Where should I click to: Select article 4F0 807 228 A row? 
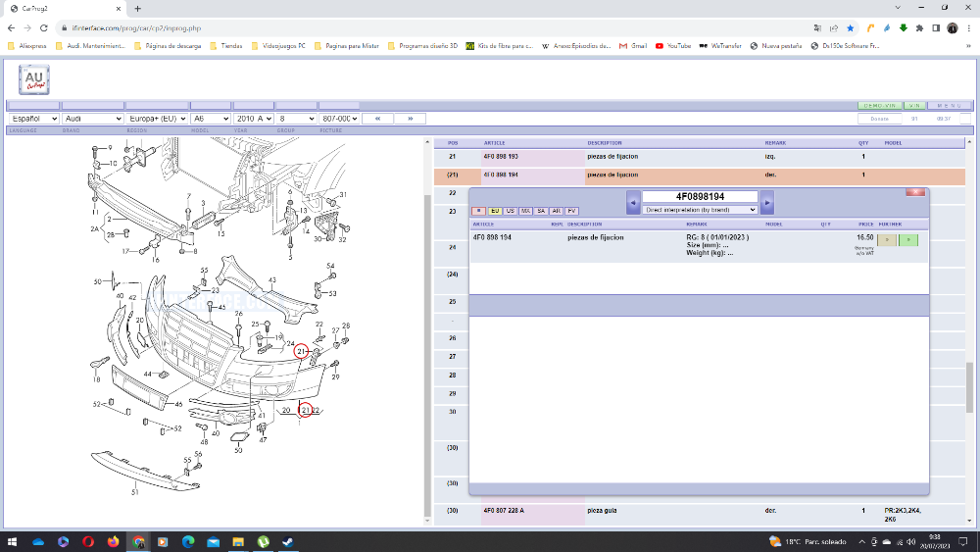click(700, 515)
